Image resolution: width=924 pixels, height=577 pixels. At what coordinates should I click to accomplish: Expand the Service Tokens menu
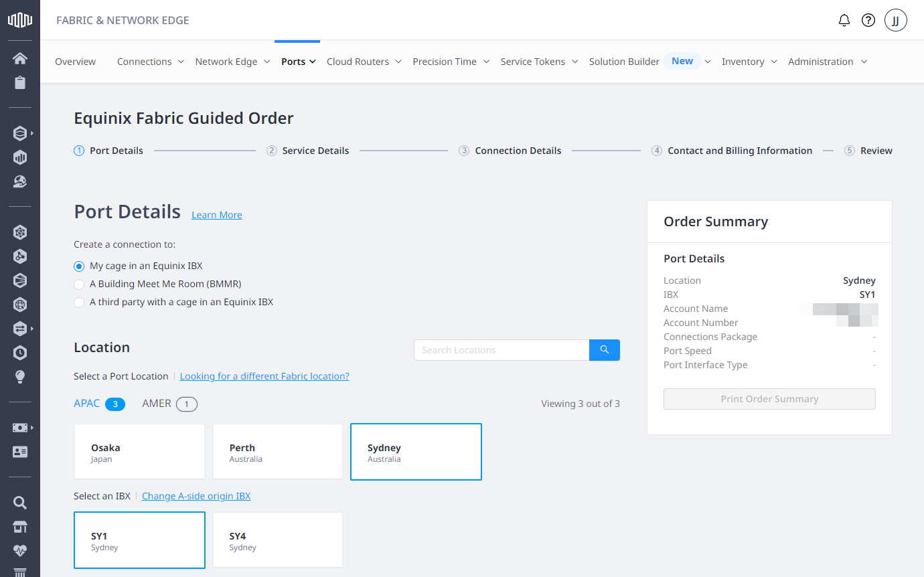point(540,62)
